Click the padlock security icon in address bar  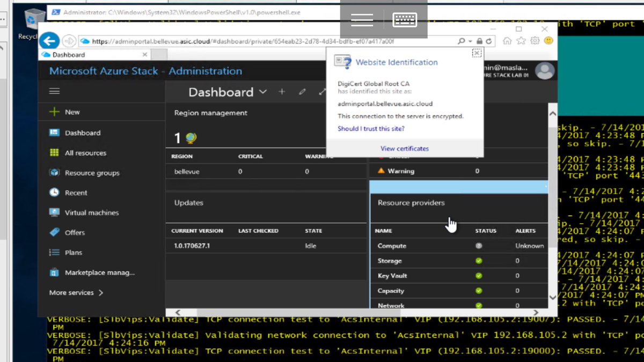(479, 41)
